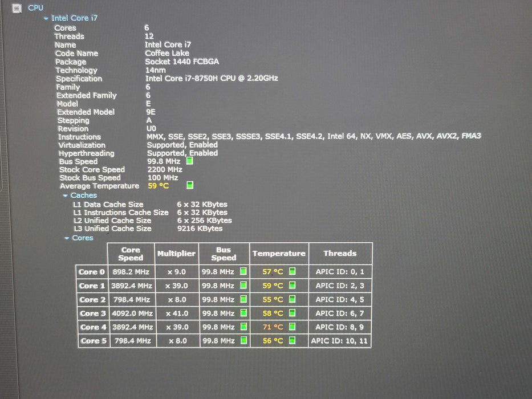Click the 4092.0 MHz core speed cell
This screenshot has width=532, height=399.
(132, 313)
